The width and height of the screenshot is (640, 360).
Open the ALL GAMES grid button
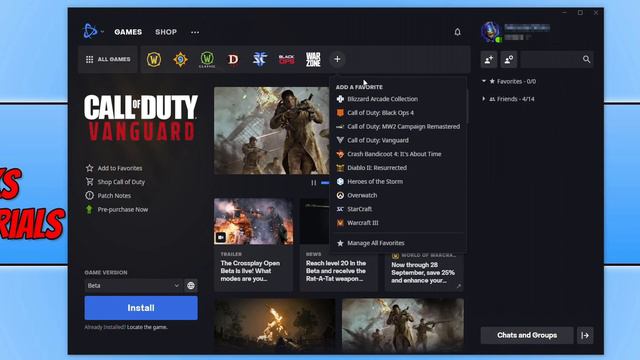[x=108, y=60]
